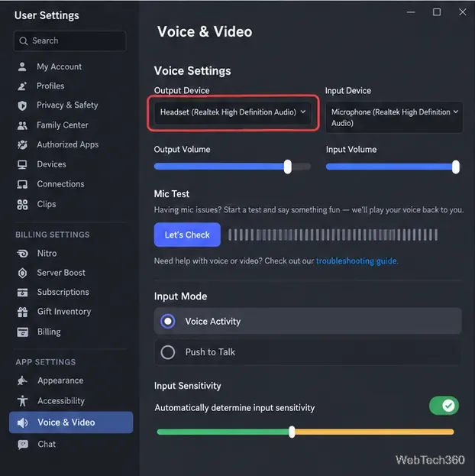Open the Chat label in app settings

[x=47, y=445]
